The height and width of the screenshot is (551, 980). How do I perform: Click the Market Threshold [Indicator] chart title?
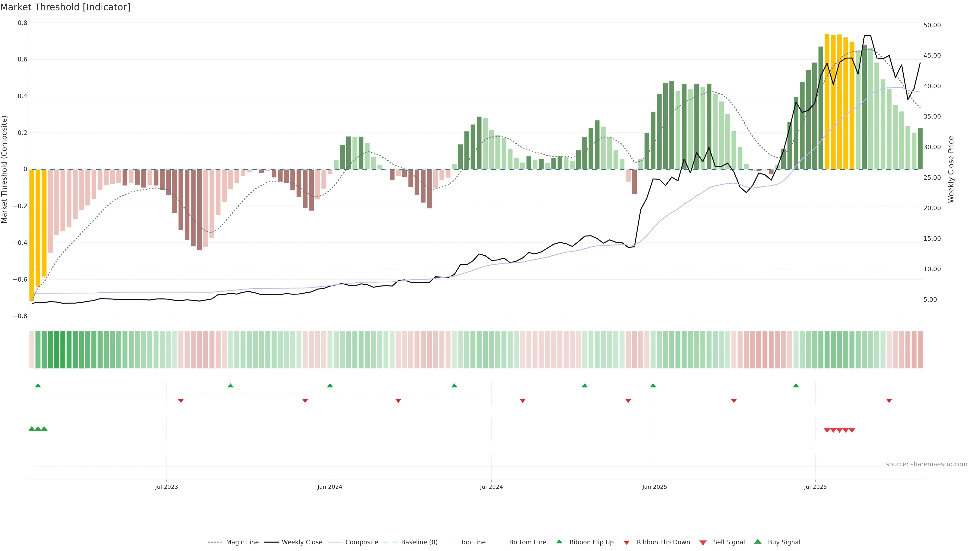point(65,7)
